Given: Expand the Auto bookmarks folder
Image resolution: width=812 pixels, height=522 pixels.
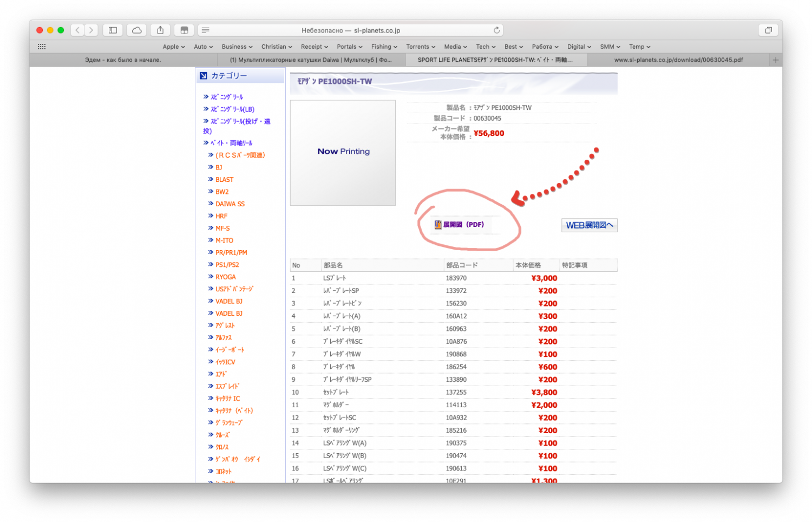Looking at the screenshot, I should tap(204, 47).
